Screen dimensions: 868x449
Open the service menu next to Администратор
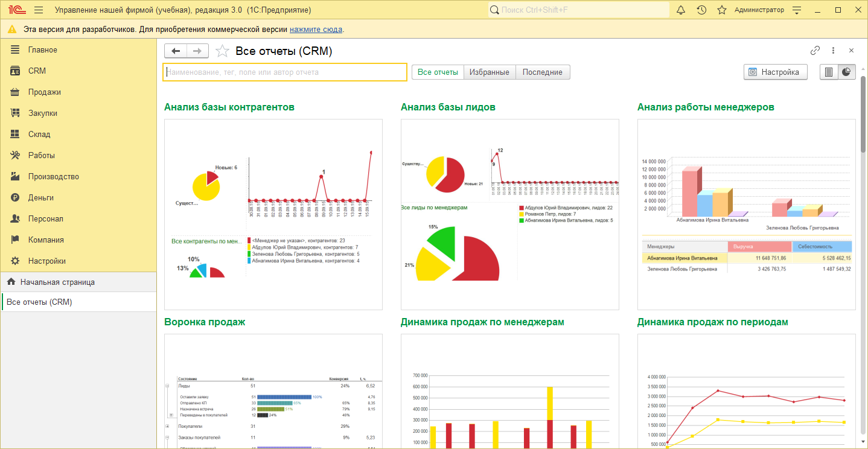tap(797, 10)
